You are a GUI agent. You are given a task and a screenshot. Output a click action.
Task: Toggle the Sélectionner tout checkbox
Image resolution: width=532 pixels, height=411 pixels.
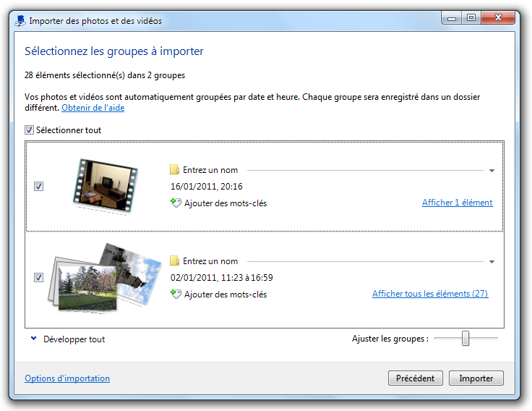(x=30, y=130)
